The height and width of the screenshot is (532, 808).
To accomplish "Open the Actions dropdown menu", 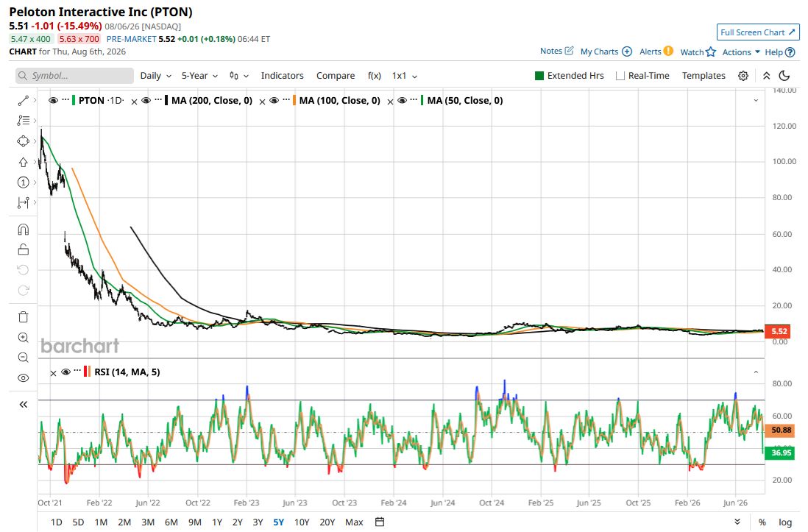I will coord(741,52).
